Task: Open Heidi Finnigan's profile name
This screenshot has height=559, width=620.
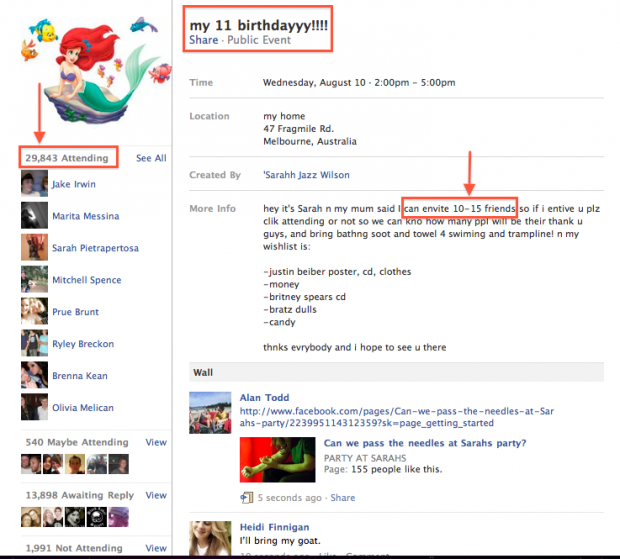Action: coord(274,527)
